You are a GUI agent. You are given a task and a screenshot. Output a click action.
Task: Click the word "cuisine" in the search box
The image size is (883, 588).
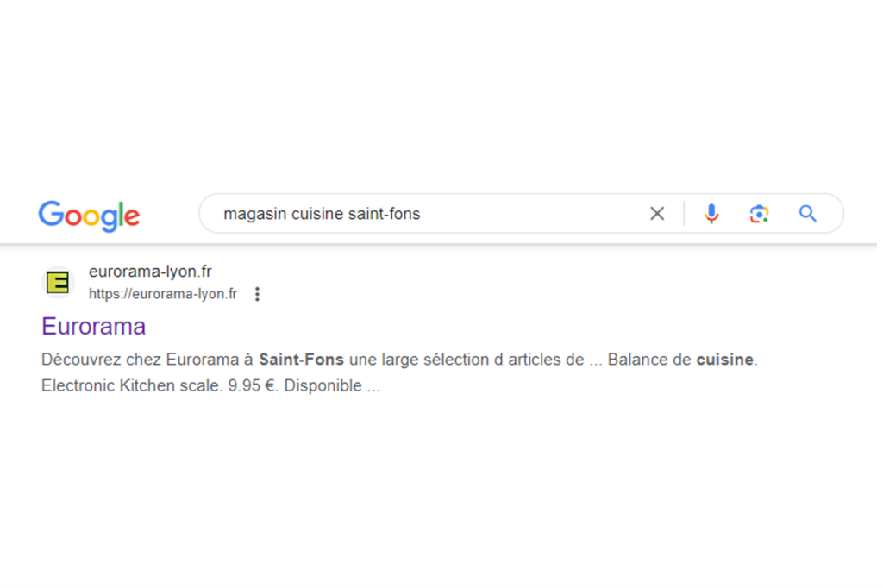[316, 214]
